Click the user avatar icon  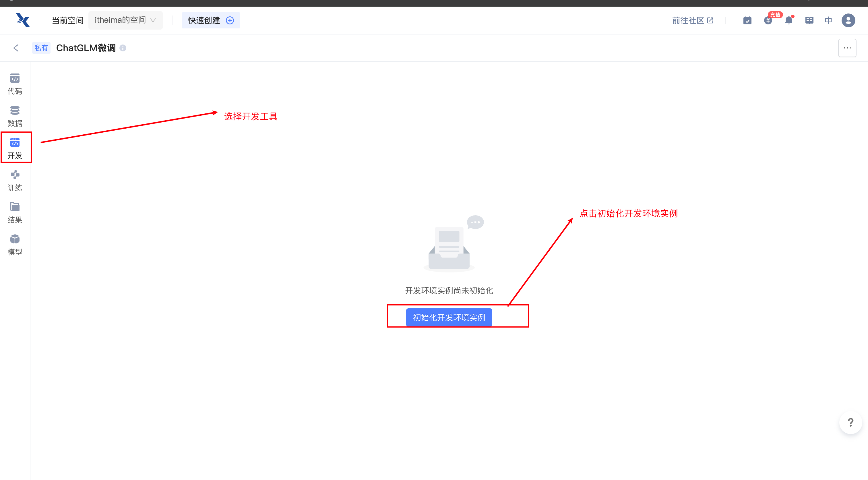pos(848,21)
